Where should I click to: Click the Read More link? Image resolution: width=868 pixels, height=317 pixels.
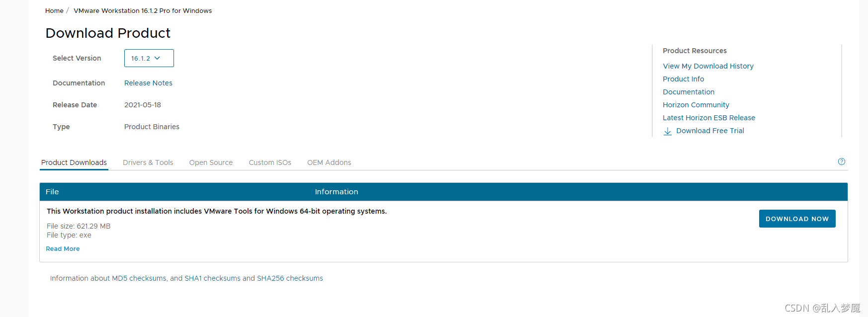click(63, 249)
